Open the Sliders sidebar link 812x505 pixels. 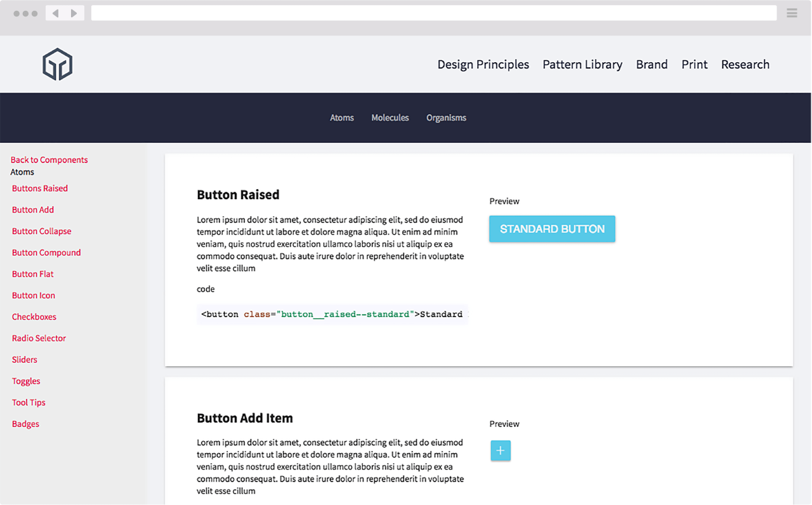click(x=24, y=360)
